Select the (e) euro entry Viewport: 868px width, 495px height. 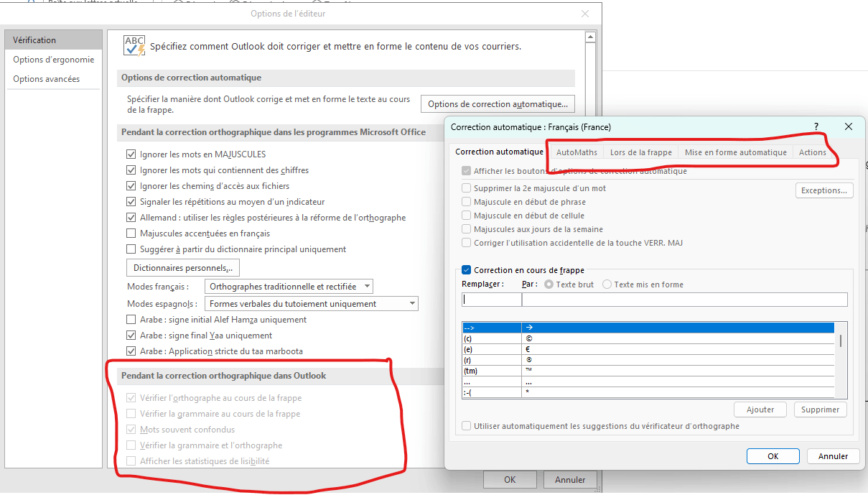648,349
